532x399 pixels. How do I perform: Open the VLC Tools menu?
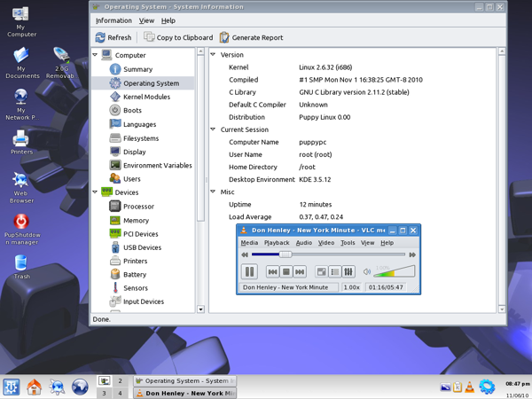tap(348, 243)
